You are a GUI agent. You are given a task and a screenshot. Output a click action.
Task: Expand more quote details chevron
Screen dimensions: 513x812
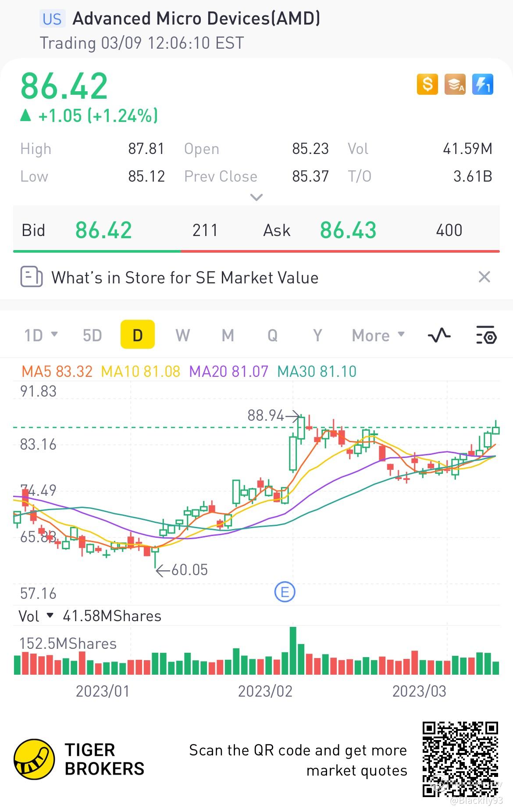(256, 197)
